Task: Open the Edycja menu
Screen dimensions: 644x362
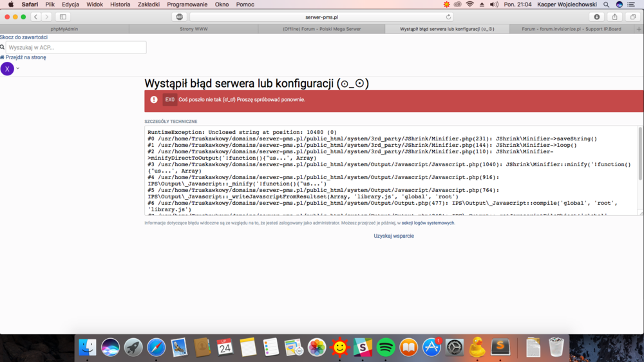Action: (x=71, y=5)
